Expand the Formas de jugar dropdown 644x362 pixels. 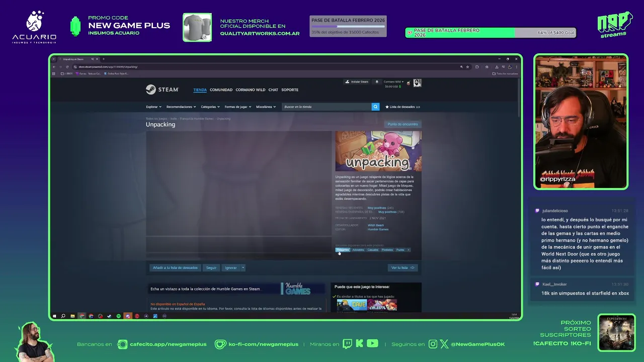point(237,107)
